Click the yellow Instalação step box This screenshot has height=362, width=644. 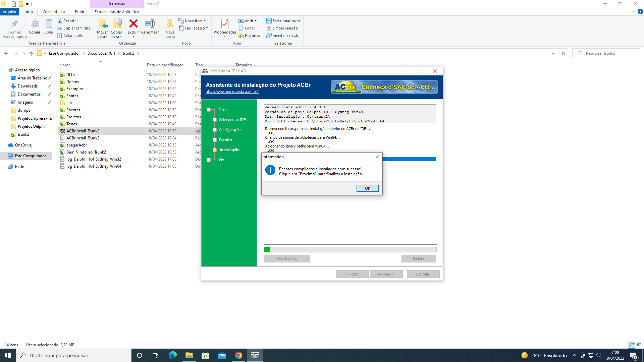(215, 150)
